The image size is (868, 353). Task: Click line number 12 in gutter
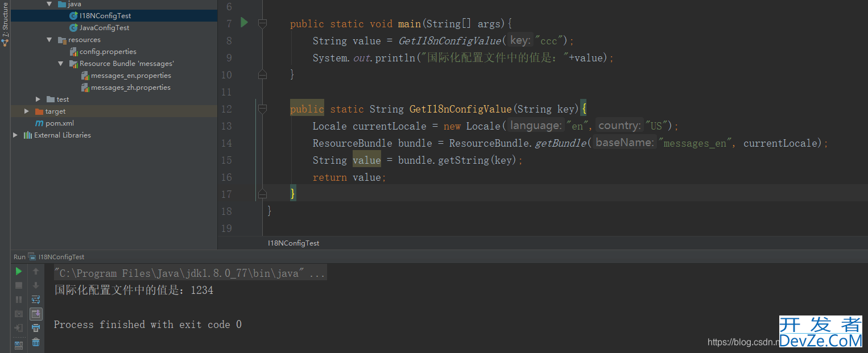pyautogui.click(x=226, y=109)
